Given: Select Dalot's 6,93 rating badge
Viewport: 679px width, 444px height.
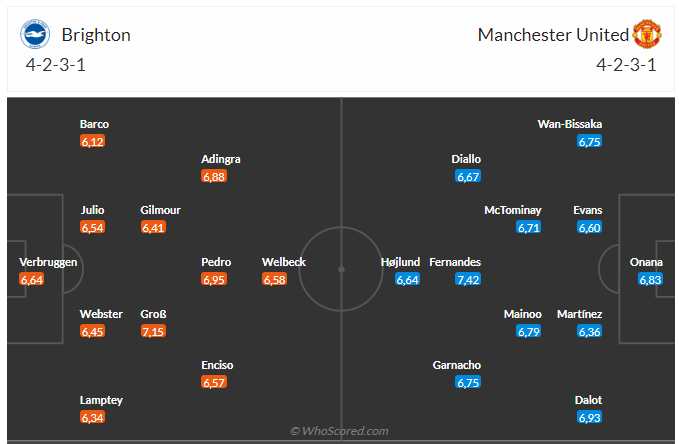Looking at the screenshot, I should [x=589, y=417].
